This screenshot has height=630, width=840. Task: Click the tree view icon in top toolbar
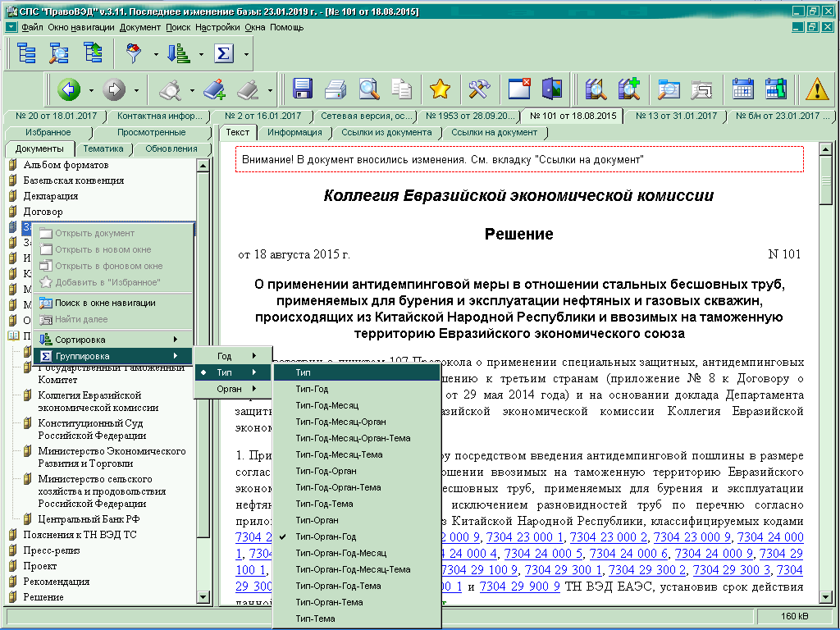pos(26,53)
